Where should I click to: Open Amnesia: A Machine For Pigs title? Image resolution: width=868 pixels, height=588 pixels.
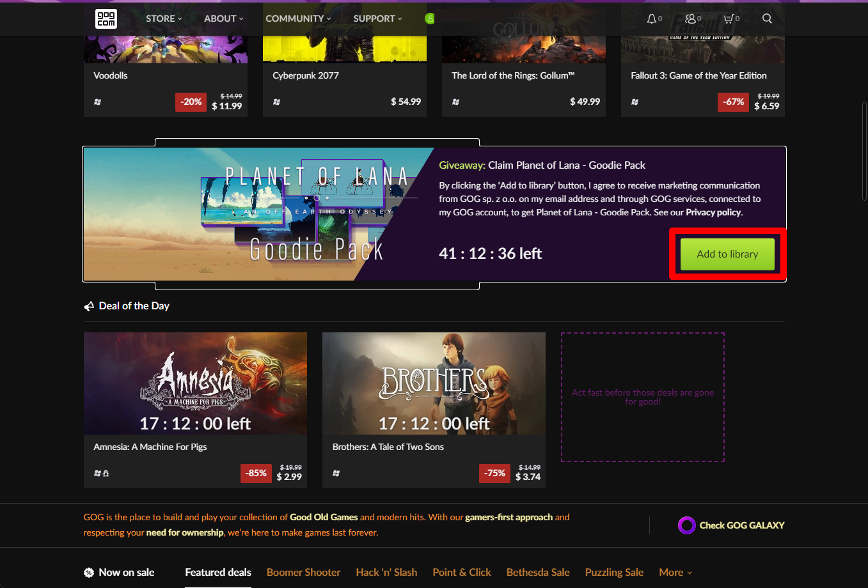pyautogui.click(x=150, y=447)
